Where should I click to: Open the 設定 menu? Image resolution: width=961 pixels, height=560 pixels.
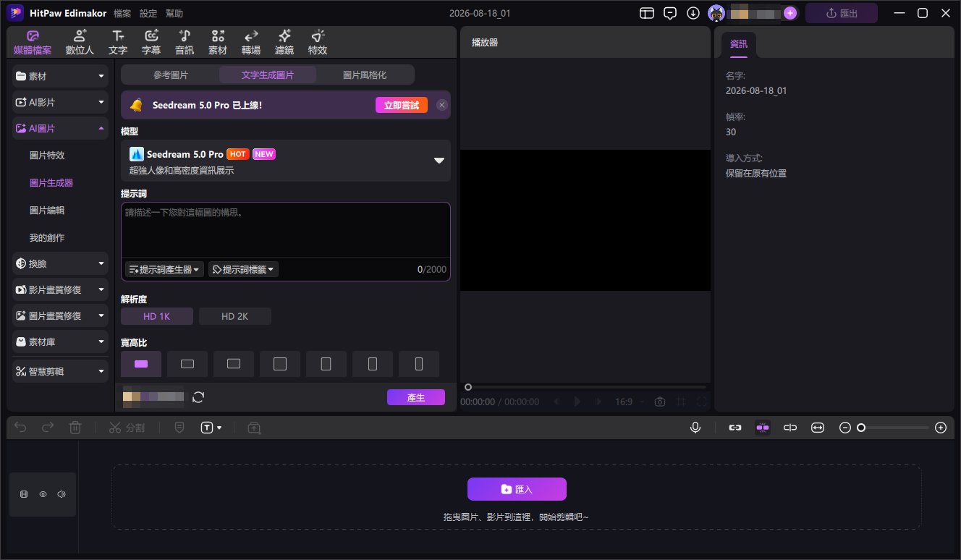(148, 13)
